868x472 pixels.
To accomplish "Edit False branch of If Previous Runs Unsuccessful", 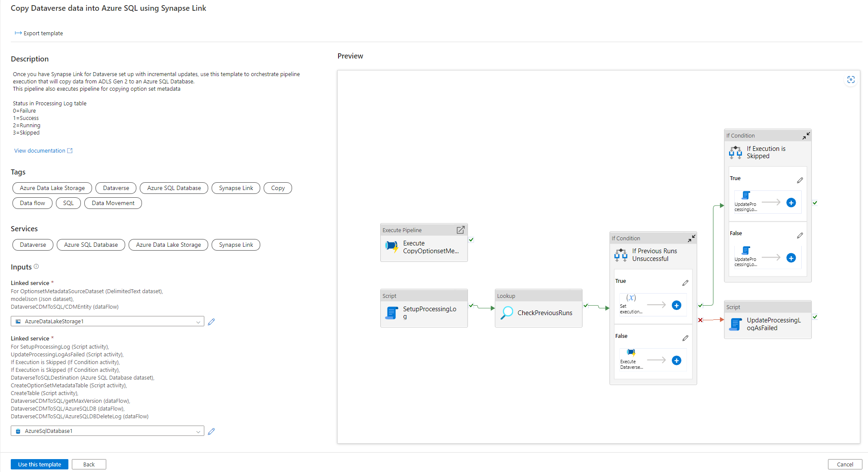I will pyautogui.click(x=685, y=338).
